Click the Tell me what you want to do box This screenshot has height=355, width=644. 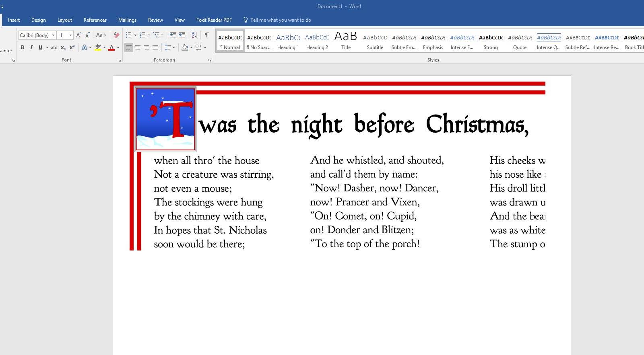point(281,20)
